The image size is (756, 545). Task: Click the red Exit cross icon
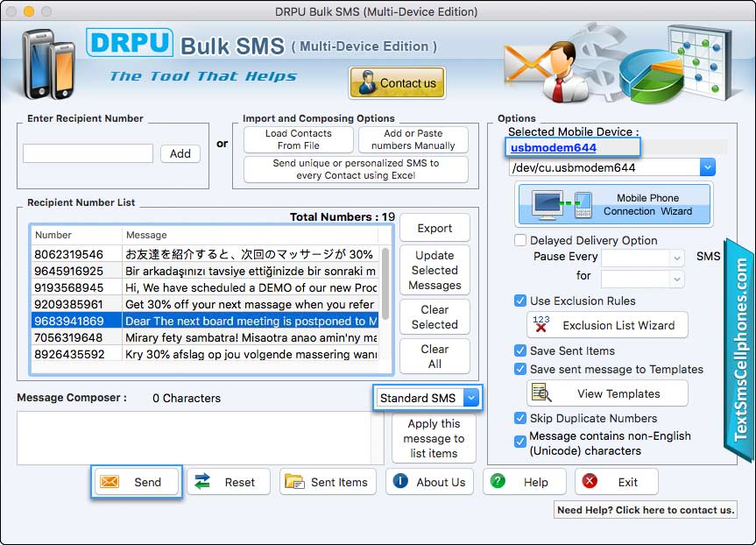590,481
